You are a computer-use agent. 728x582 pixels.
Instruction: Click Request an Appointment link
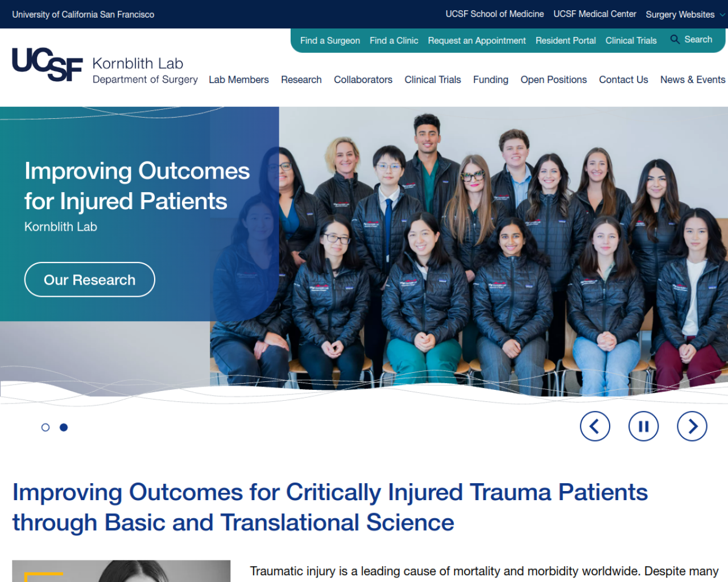(477, 40)
